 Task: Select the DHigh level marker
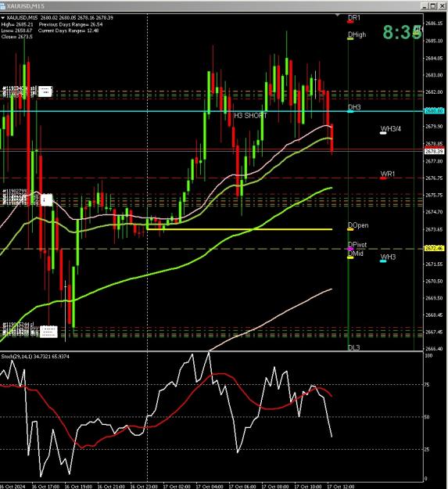point(350,38)
